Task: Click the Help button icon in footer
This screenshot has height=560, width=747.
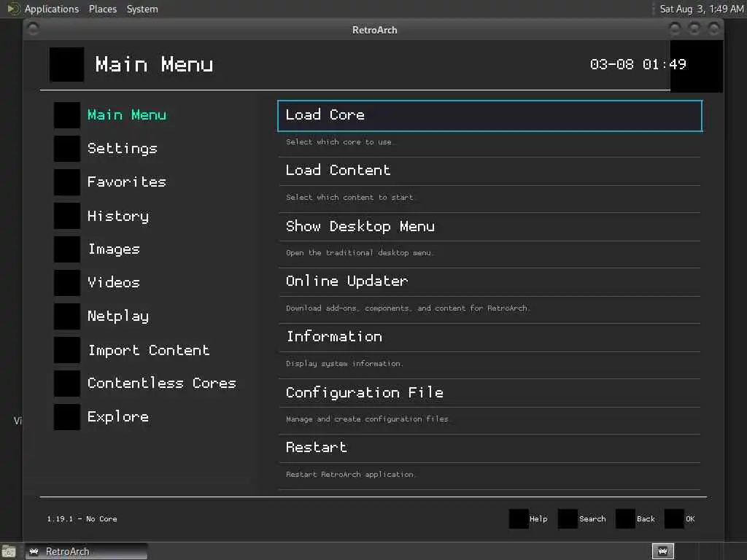Action: pos(519,518)
